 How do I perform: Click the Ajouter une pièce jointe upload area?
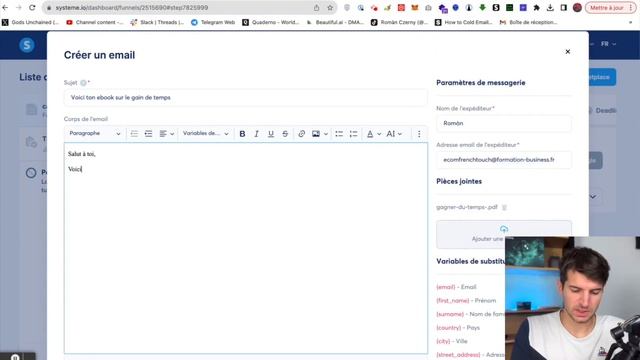(504, 234)
